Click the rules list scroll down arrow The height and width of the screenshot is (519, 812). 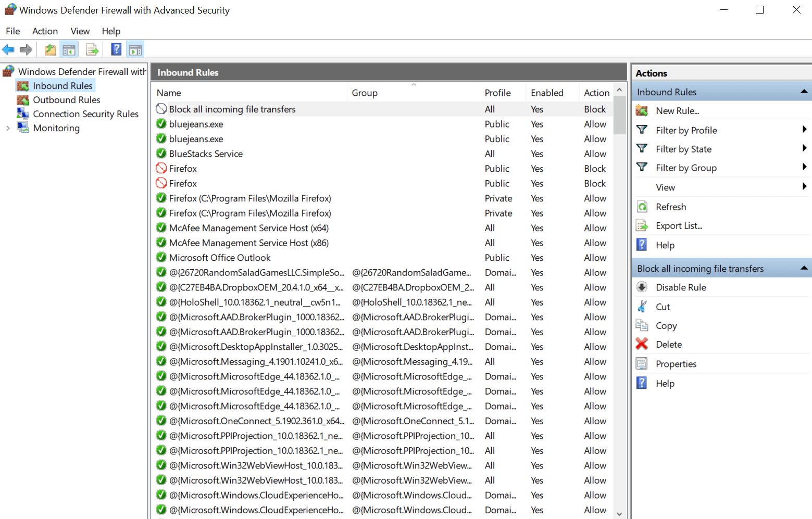619,514
